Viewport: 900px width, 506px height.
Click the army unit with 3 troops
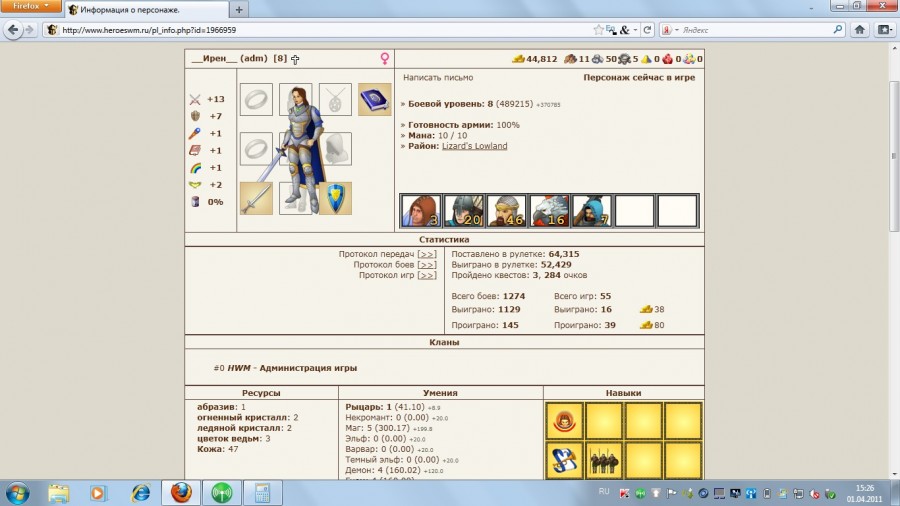(421, 211)
